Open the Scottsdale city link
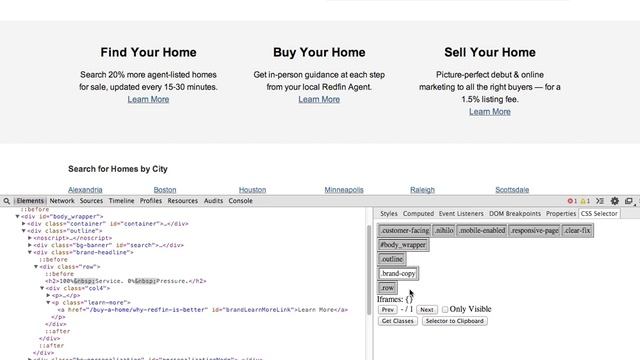The height and width of the screenshot is (360, 640). click(x=512, y=190)
